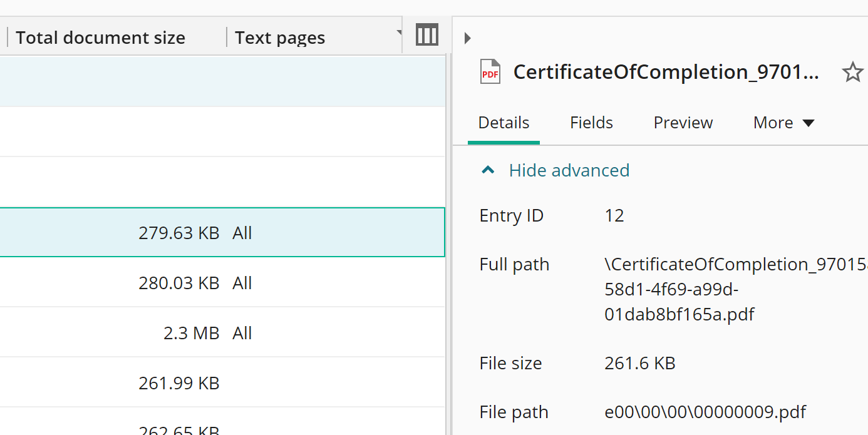868x435 pixels.
Task: Click the Text pages column header
Action: pos(280,38)
